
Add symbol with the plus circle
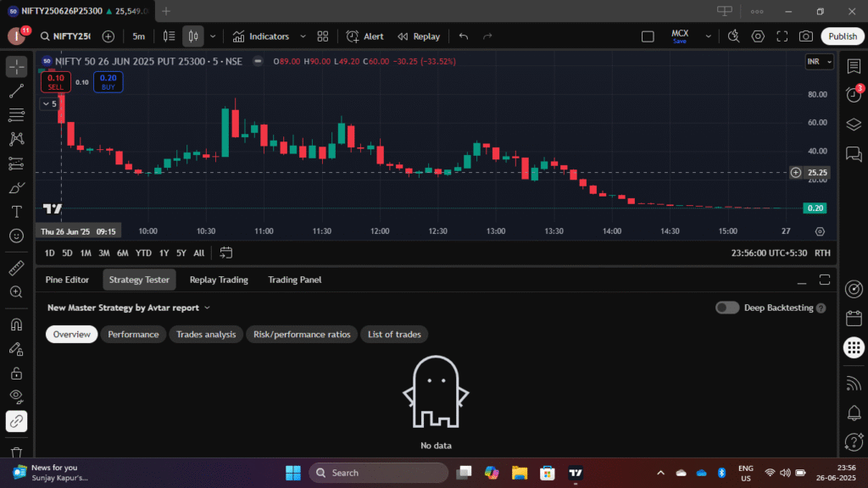click(108, 36)
